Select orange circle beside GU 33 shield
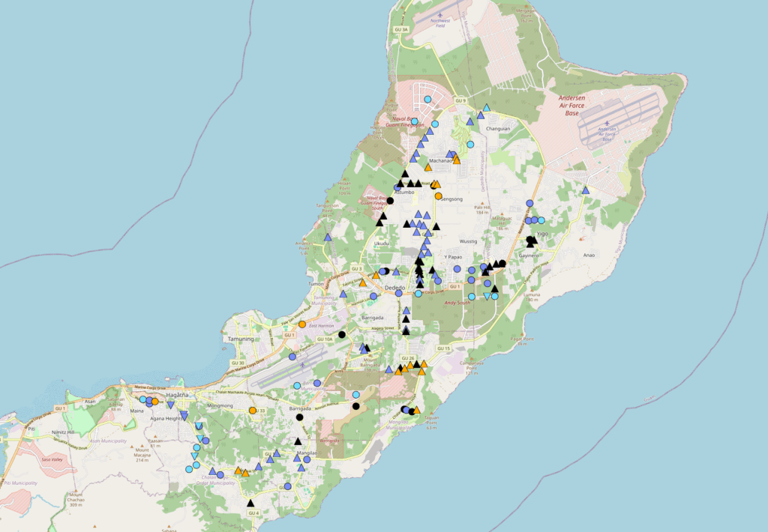The width and height of the screenshot is (768, 532). pyautogui.click(x=252, y=411)
